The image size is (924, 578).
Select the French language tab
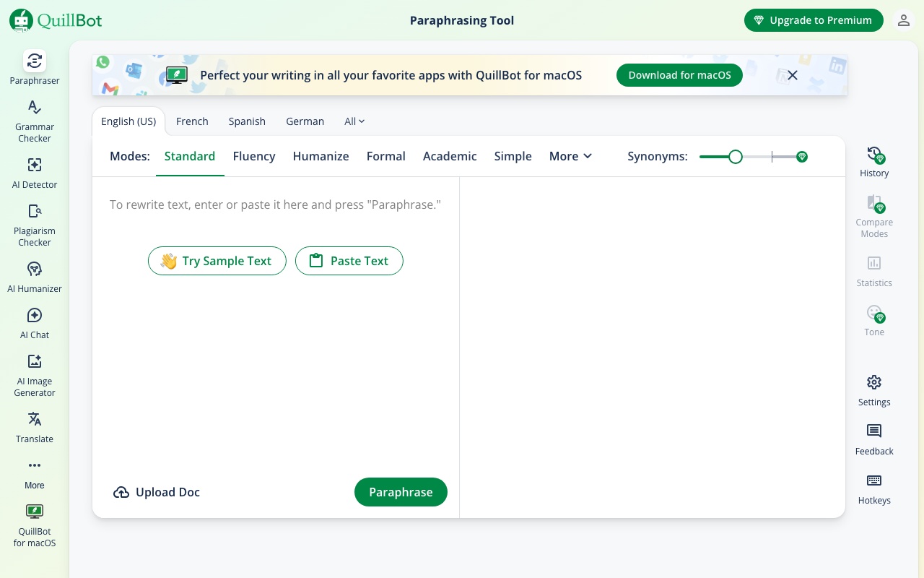(192, 121)
